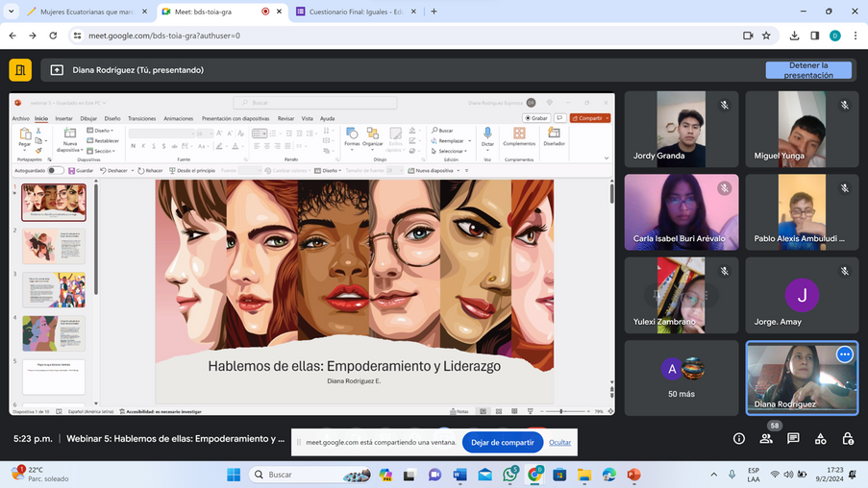
Task: Open WhatsApp from the taskbar
Action: [509, 475]
